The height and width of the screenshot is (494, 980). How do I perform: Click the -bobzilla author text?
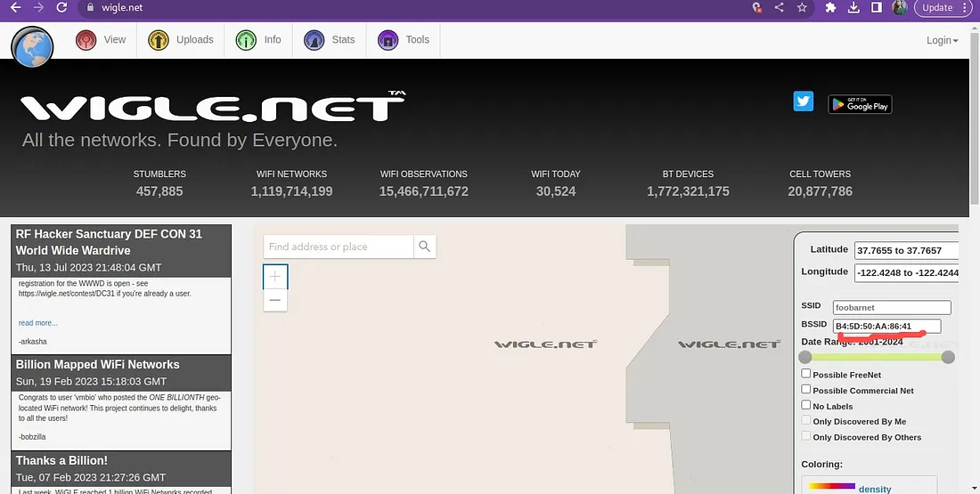(32, 436)
